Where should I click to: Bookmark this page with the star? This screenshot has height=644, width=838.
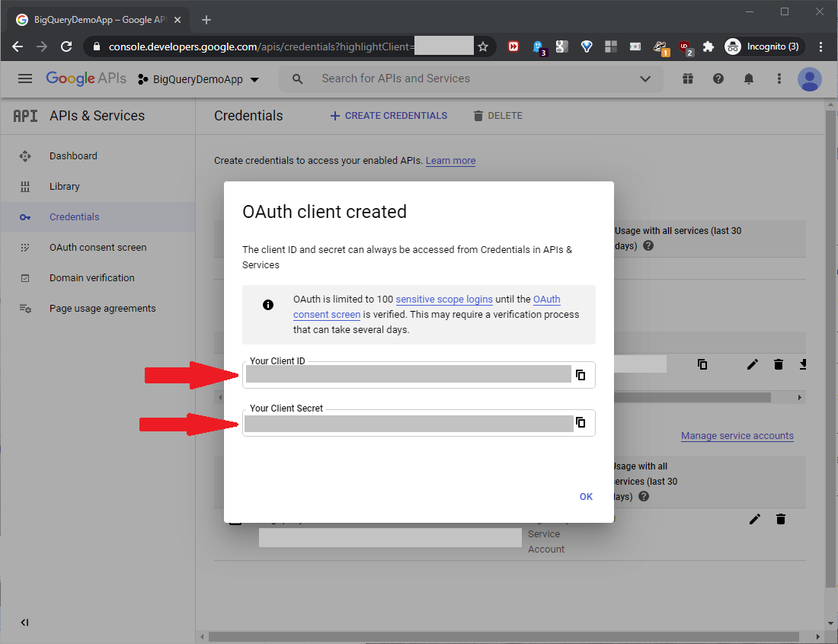[x=483, y=47]
